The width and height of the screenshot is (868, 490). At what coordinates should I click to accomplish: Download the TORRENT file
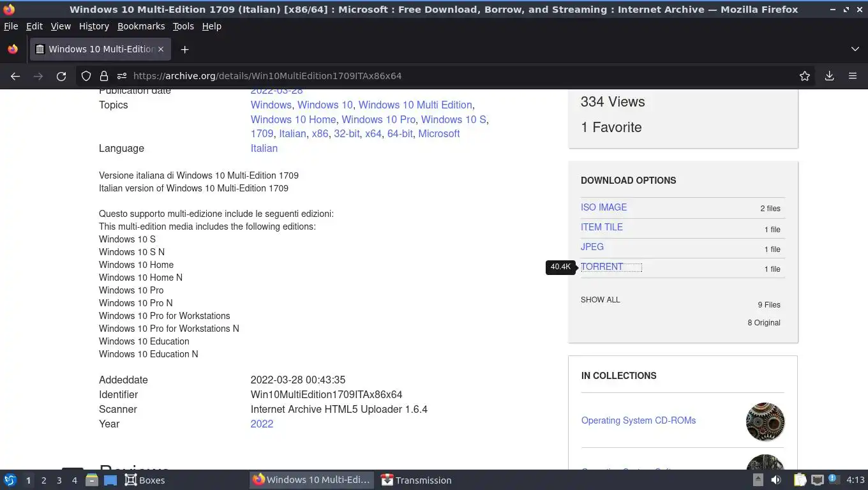point(602,267)
